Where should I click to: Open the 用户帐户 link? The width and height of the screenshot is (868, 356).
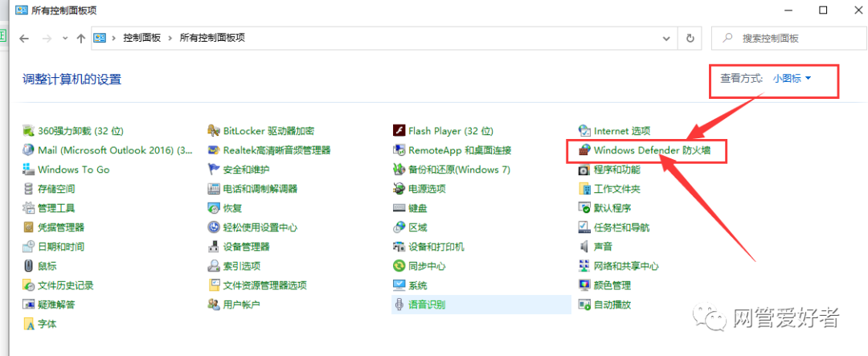coord(242,305)
